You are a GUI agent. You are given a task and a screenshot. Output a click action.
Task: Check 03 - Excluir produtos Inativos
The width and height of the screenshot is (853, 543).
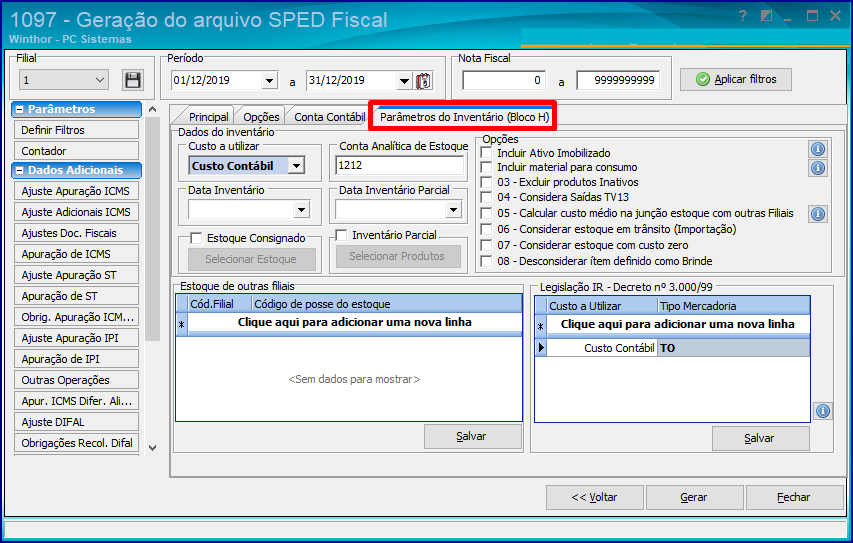coord(486,182)
